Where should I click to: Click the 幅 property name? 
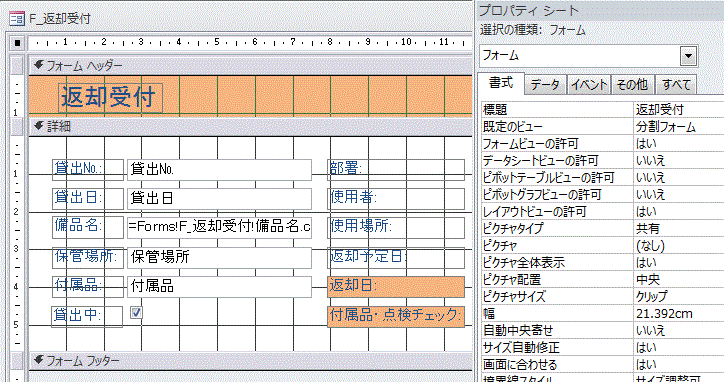(x=557, y=314)
